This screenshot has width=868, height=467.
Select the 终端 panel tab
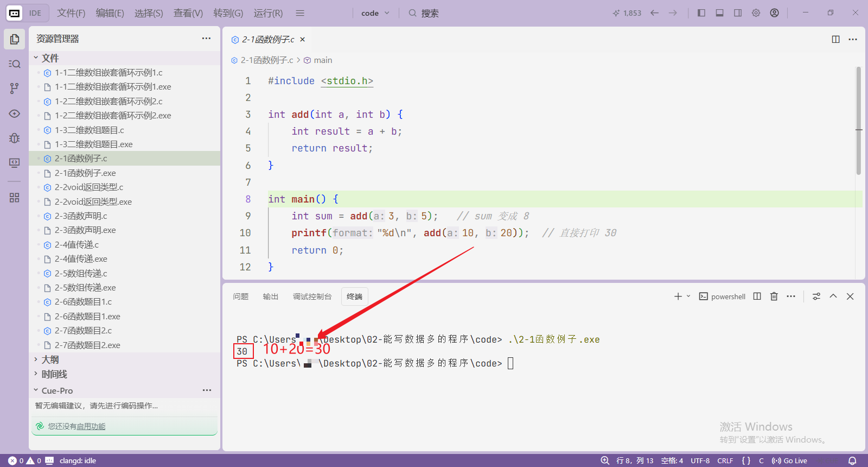click(x=355, y=296)
